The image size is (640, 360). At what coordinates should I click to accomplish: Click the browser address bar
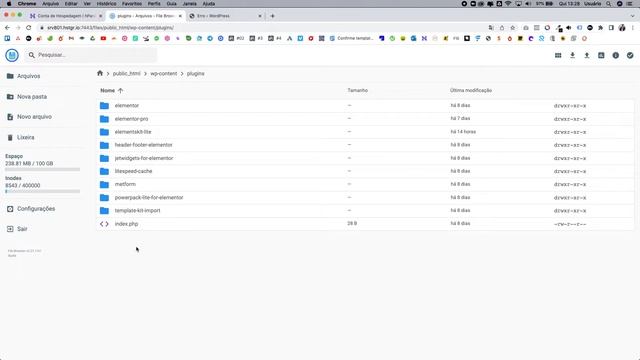tap(261, 28)
